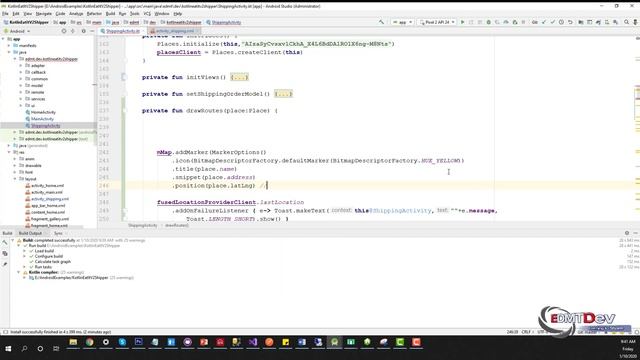The height and width of the screenshot is (360, 640).
Task: Select the Build Output tab
Action: click(x=30, y=233)
